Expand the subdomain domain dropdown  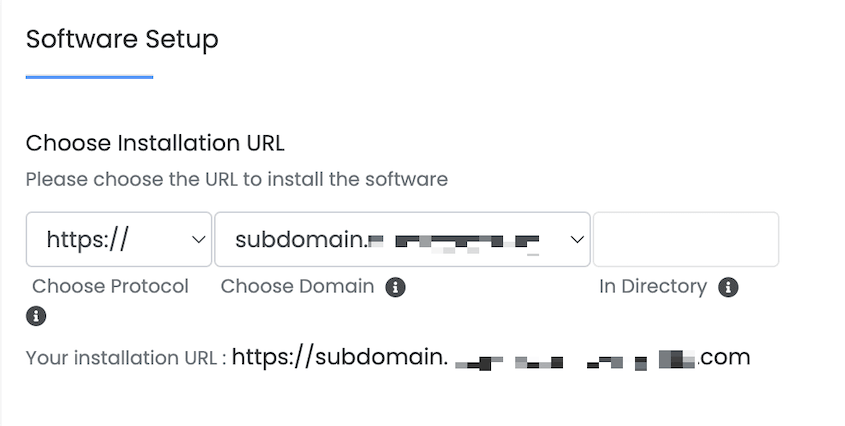pos(401,239)
